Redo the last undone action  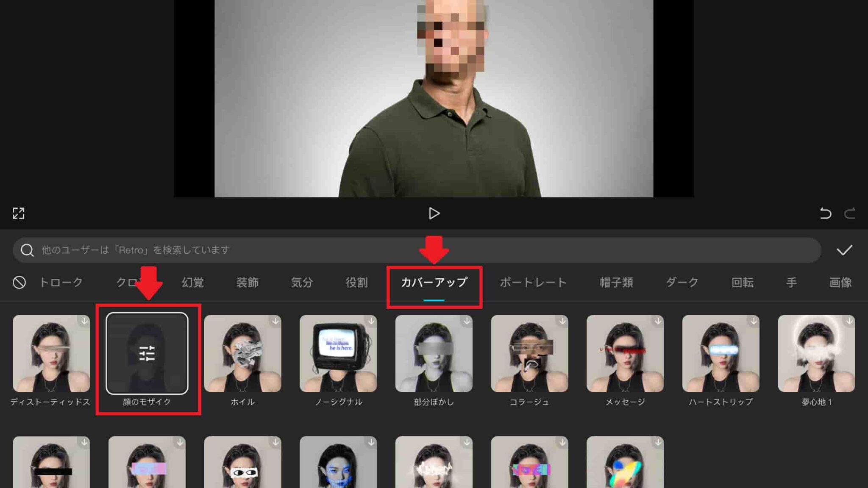[850, 213]
